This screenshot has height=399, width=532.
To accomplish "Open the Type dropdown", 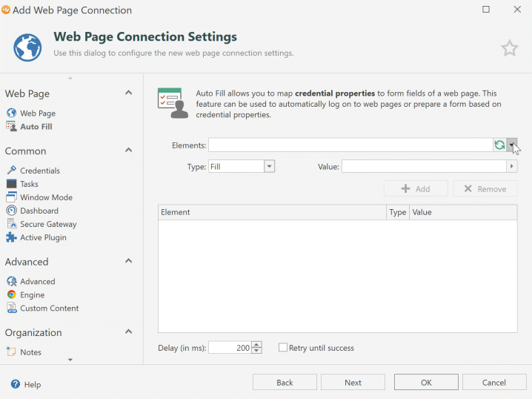I will [x=270, y=167].
